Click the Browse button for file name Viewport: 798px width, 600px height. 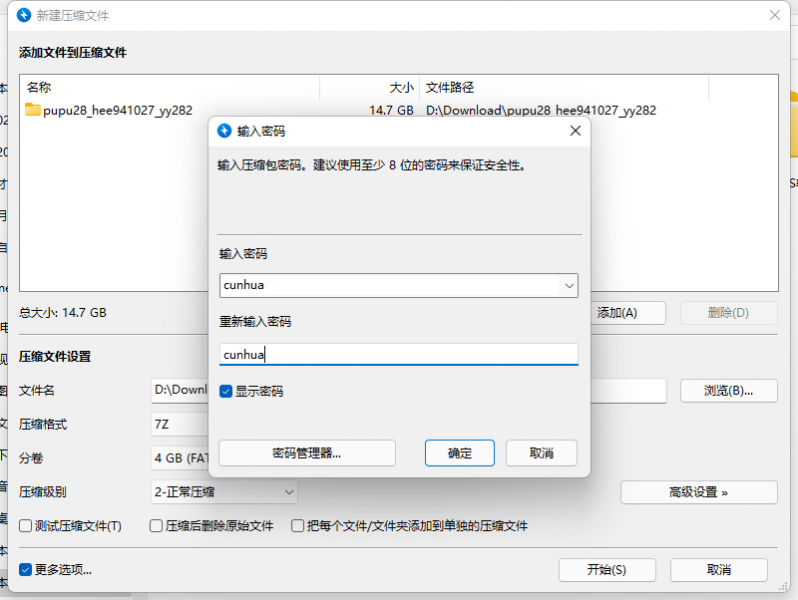(728, 390)
